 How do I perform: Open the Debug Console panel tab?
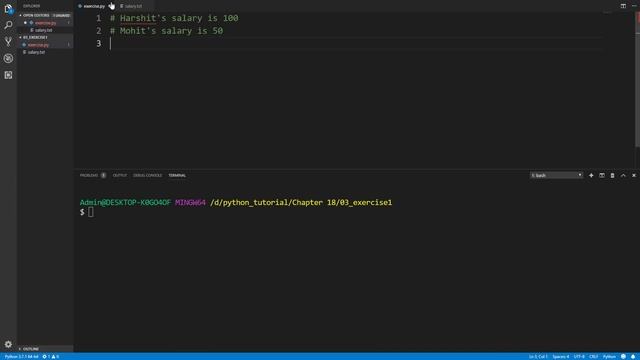(x=147, y=175)
